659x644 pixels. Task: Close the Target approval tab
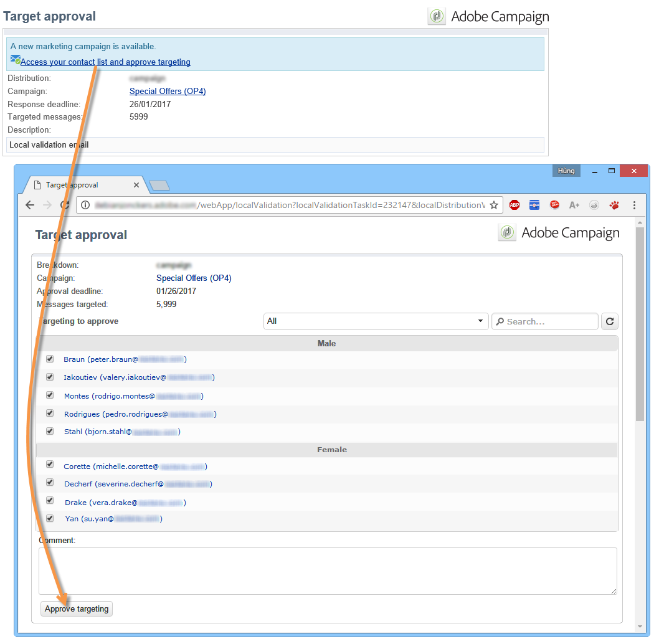[136, 185]
